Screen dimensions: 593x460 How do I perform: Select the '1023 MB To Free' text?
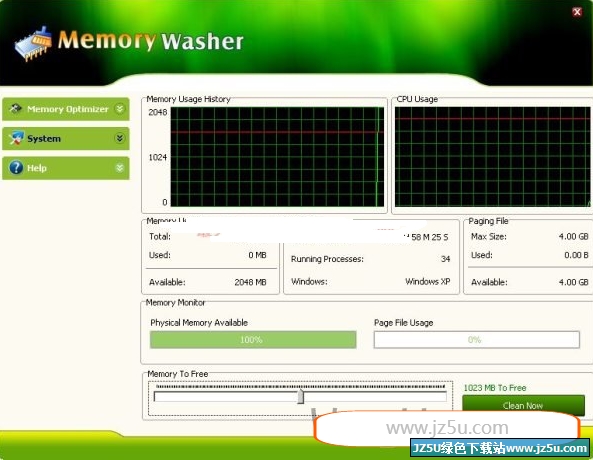point(495,388)
